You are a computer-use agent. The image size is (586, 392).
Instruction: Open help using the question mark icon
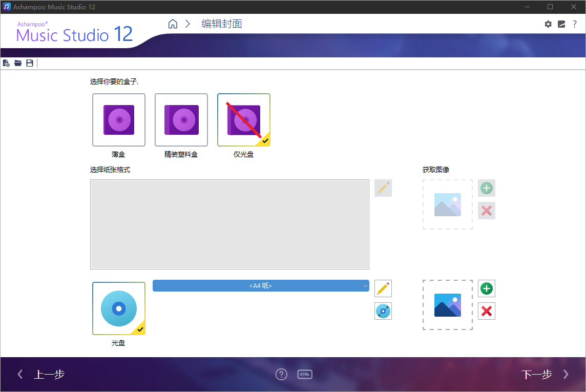(x=575, y=24)
